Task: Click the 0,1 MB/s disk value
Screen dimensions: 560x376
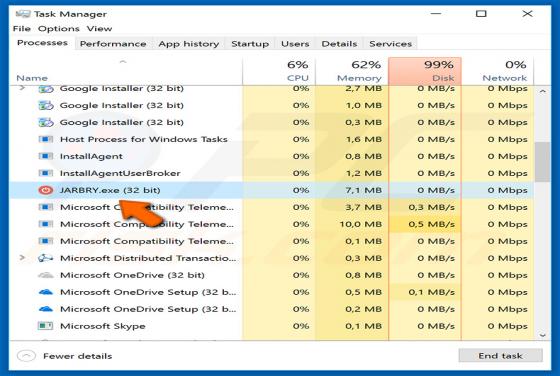Action: click(431, 292)
